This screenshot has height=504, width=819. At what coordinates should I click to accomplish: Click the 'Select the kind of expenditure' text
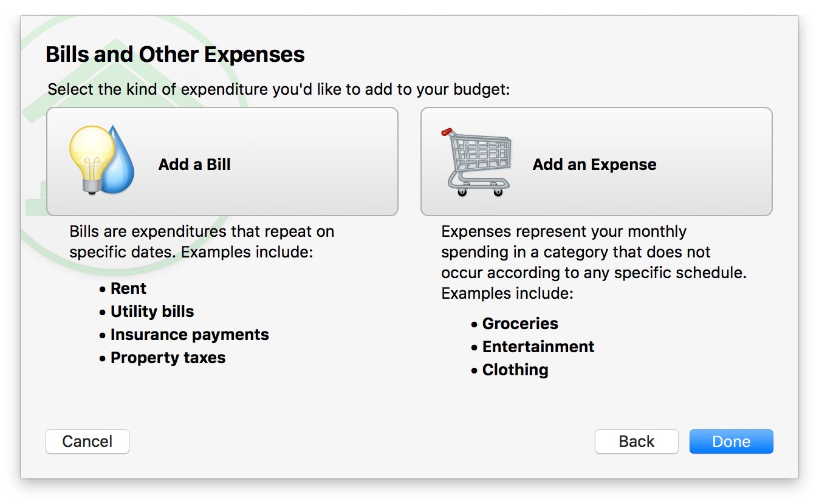click(278, 89)
